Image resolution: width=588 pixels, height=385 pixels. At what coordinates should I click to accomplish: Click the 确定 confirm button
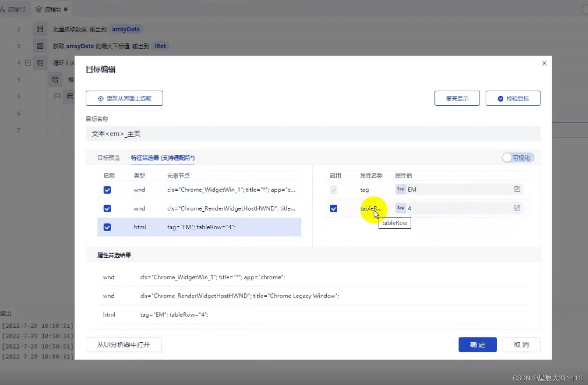[x=478, y=344]
